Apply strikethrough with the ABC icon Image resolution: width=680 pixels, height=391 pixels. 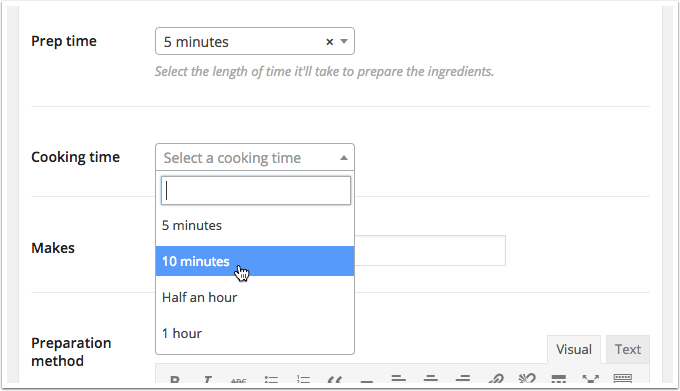pos(239,380)
